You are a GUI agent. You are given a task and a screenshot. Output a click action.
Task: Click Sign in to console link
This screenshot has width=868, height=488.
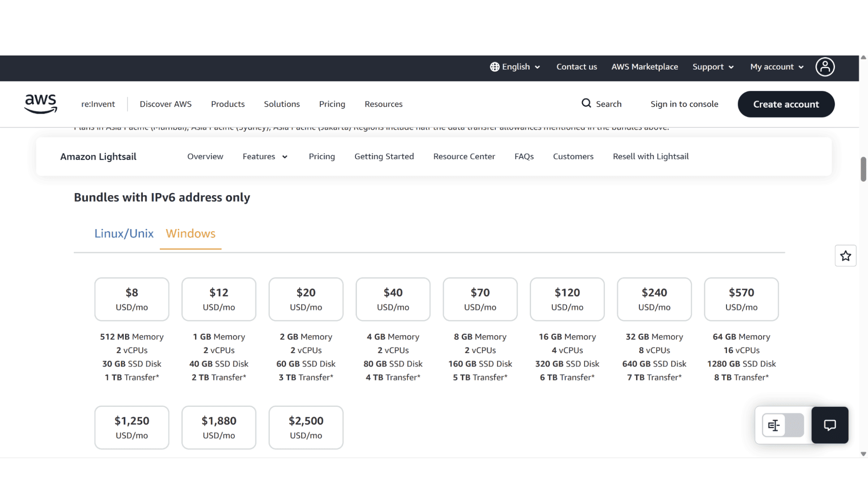(684, 104)
